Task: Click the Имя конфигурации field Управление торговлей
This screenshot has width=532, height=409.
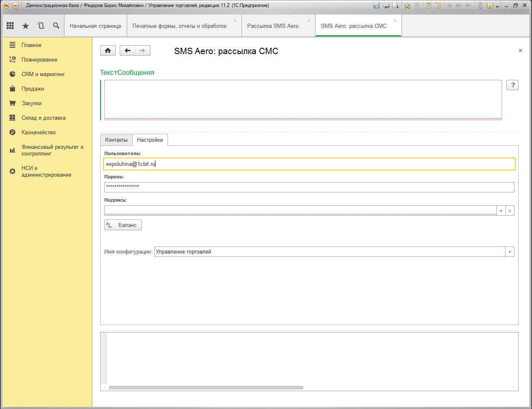Action: coord(330,252)
